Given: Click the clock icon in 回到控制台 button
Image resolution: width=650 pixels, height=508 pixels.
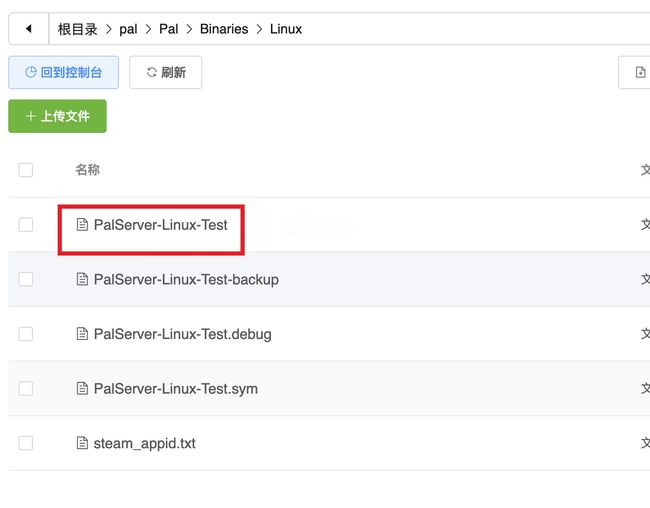Looking at the screenshot, I should coord(31,73).
